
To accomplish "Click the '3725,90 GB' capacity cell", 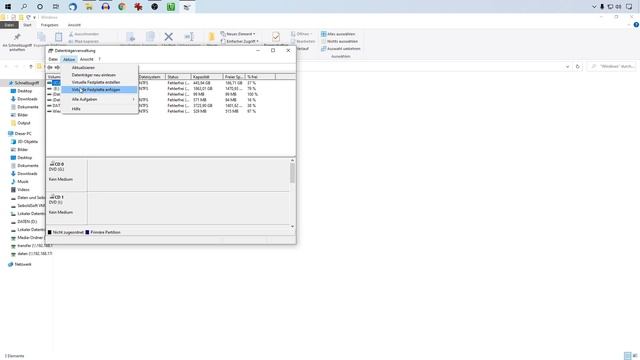I will coord(202,105).
